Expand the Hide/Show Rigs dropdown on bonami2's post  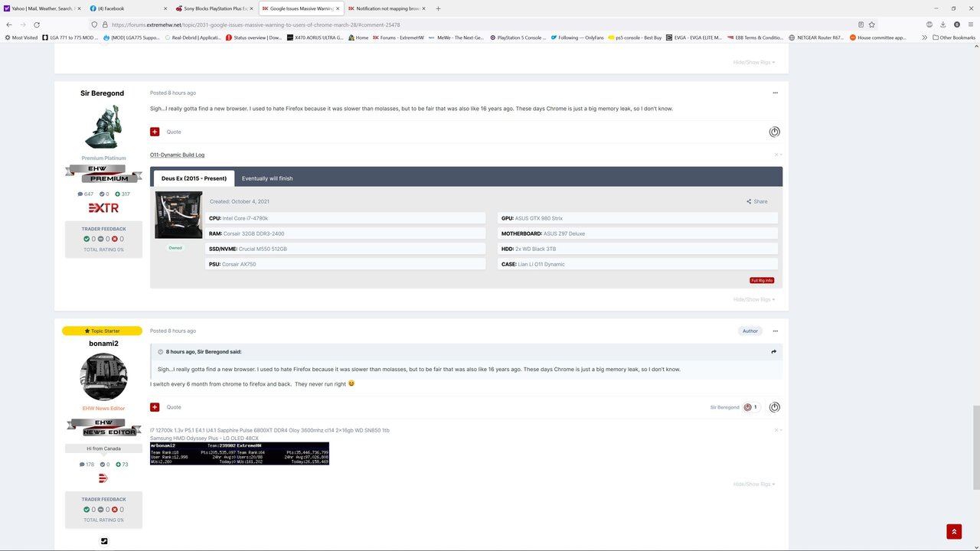(x=753, y=484)
